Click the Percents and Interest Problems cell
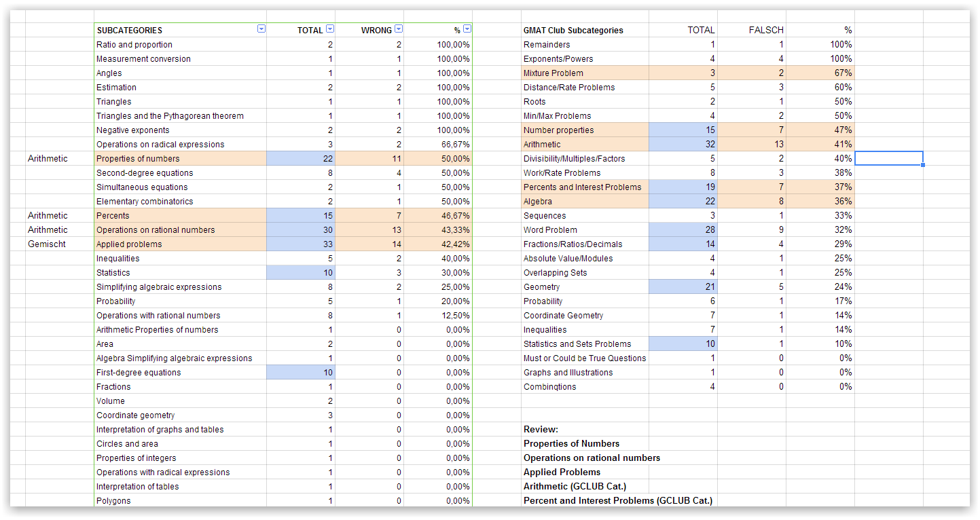This screenshot has height=520, width=980. click(581, 187)
